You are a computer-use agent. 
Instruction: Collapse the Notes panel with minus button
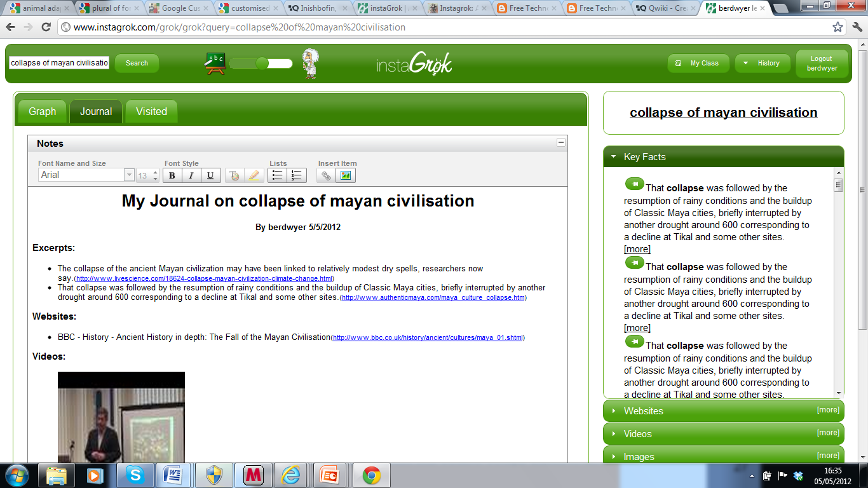coord(560,143)
